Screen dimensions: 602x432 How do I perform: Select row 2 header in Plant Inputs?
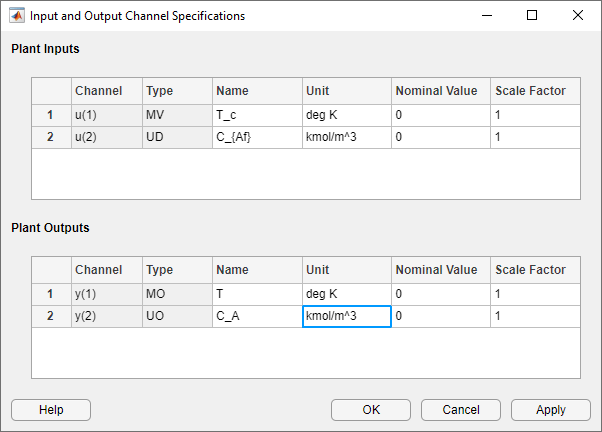click(x=51, y=137)
